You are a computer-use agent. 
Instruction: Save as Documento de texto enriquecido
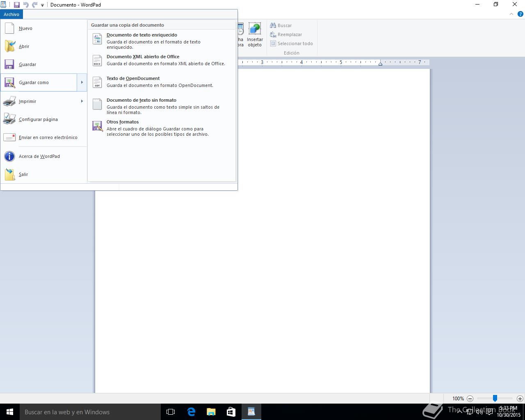(161, 41)
